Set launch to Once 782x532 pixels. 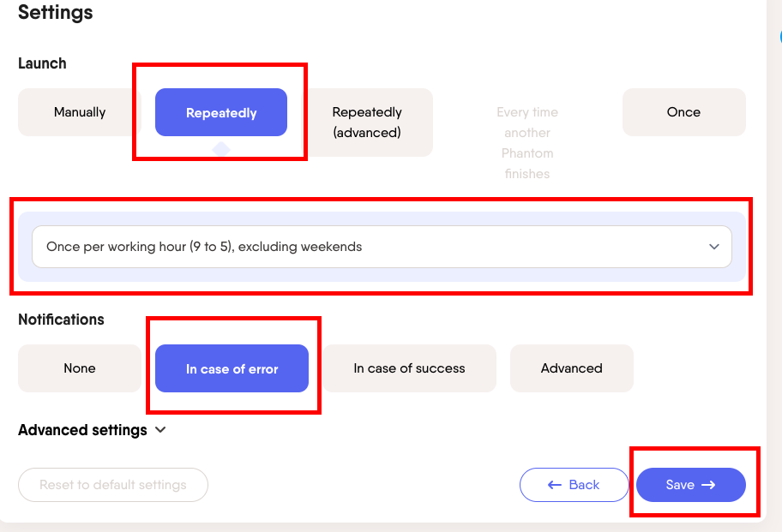click(x=683, y=112)
